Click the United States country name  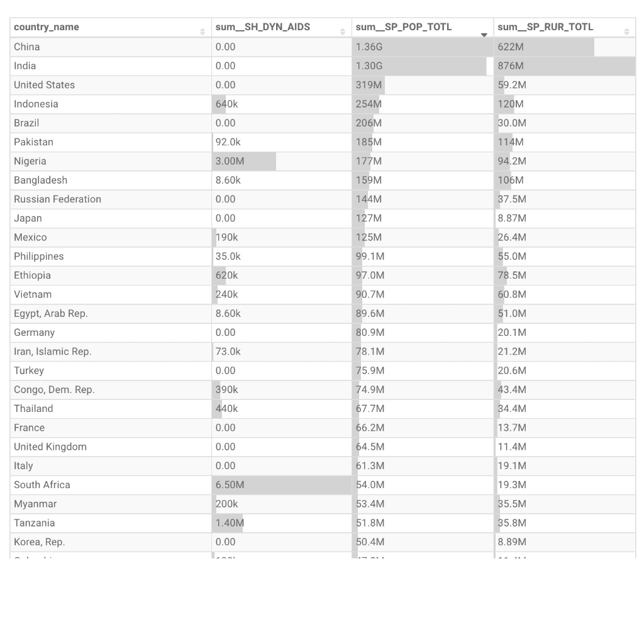pyautogui.click(x=45, y=85)
